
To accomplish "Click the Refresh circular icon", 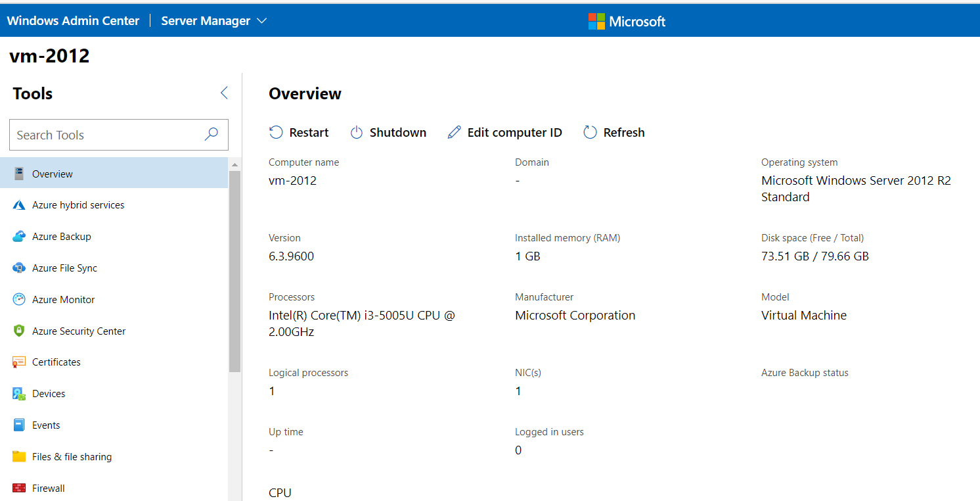I will [x=590, y=133].
